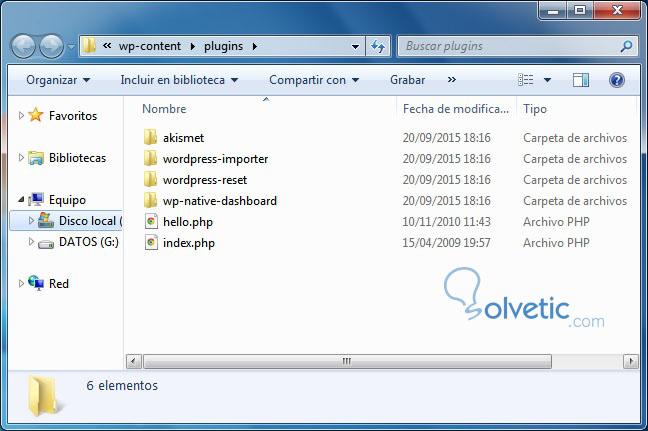Screen dimensions: 648x431
Task: Expand the DATOS (G:) tree node
Action: pyautogui.click(x=31, y=241)
